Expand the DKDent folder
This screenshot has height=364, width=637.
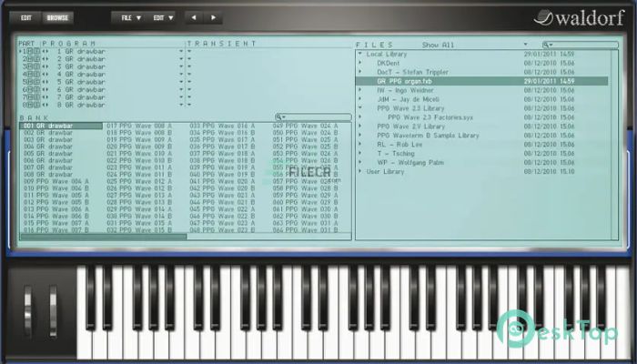coord(360,63)
